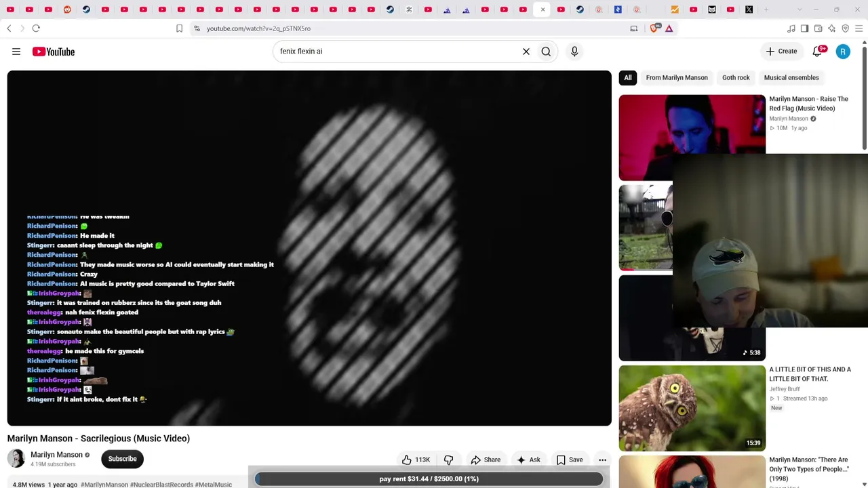Image resolution: width=868 pixels, height=488 pixels.
Task: Click the Ask button
Action: coord(528,460)
